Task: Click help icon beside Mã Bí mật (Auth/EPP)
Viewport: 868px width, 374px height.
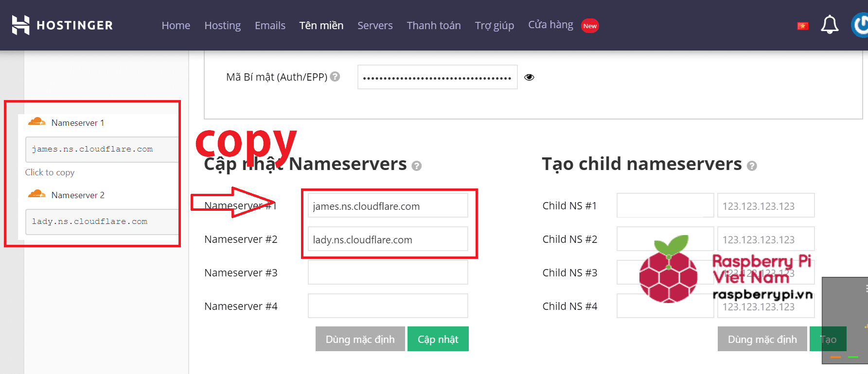Action: tap(335, 77)
